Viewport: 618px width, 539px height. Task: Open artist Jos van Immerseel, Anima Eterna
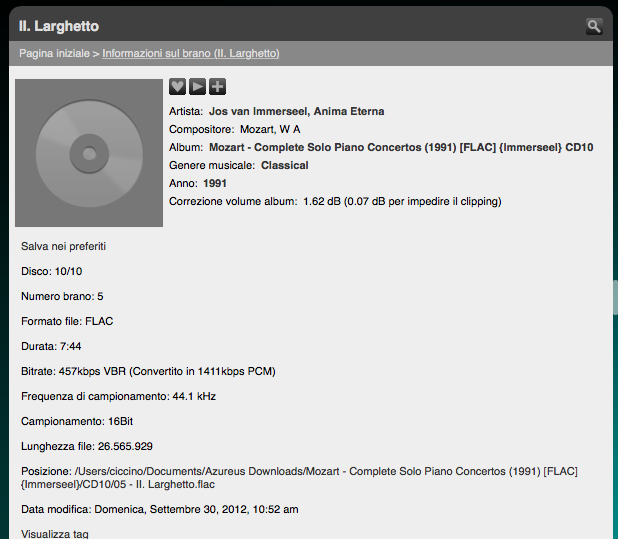296,112
